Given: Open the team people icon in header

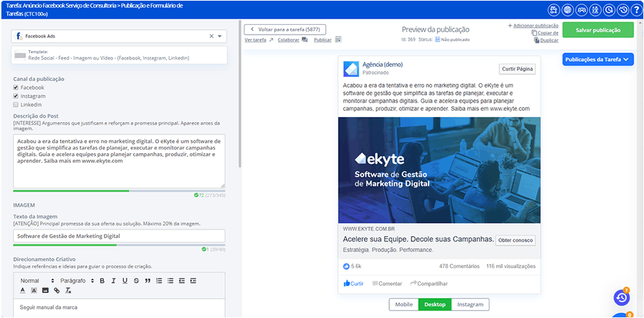Looking at the screenshot, I should [581, 10].
